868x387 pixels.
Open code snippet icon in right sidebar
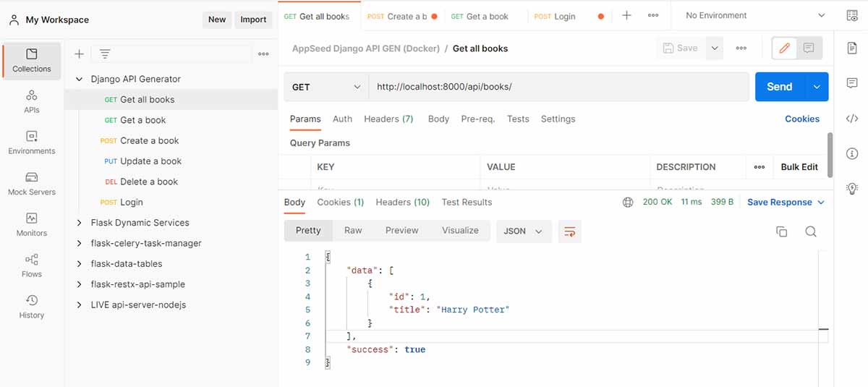(x=852, y=119)
